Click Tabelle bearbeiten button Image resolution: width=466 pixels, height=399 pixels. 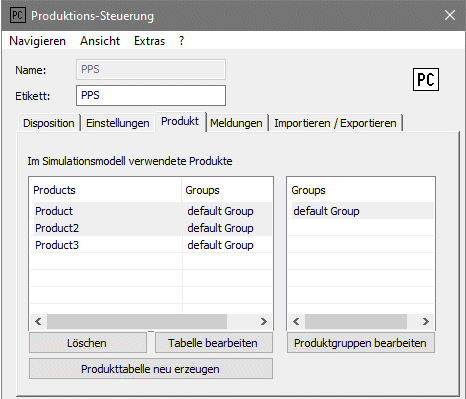coord(213,343)
